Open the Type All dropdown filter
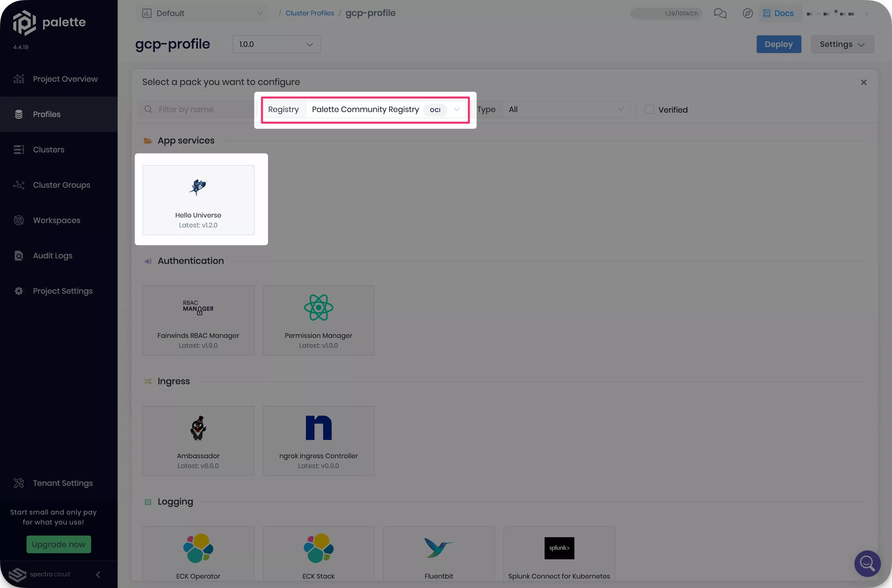Viewport: 892px width, 588px height. tap(565, 109)
